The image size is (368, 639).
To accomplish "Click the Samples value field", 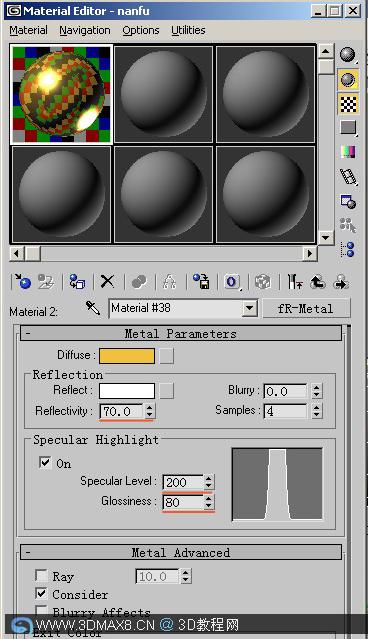I will (285, 411).
